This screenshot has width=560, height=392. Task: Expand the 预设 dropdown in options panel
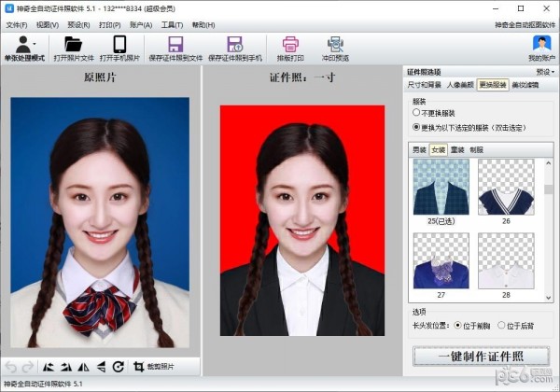point(545,71)
